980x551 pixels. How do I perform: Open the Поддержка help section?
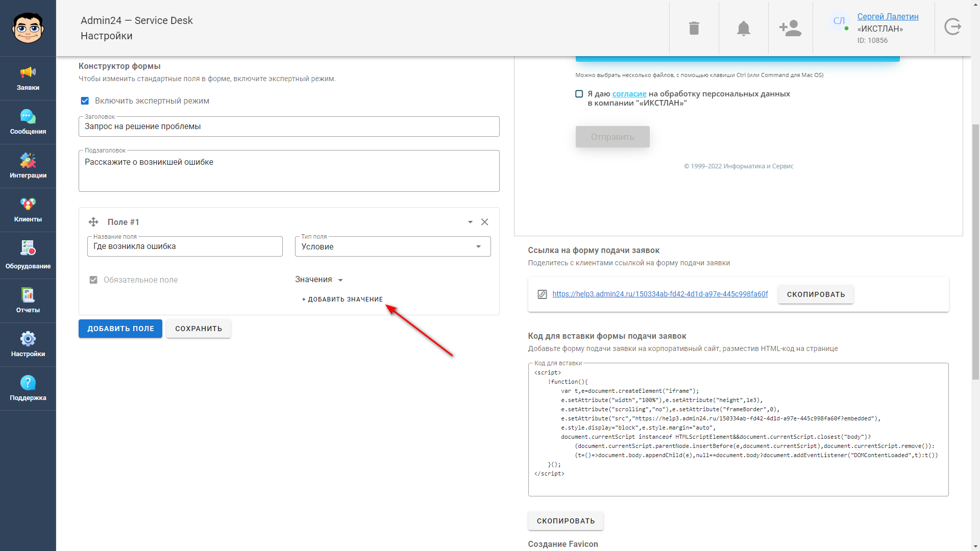[x=28, y=389]
